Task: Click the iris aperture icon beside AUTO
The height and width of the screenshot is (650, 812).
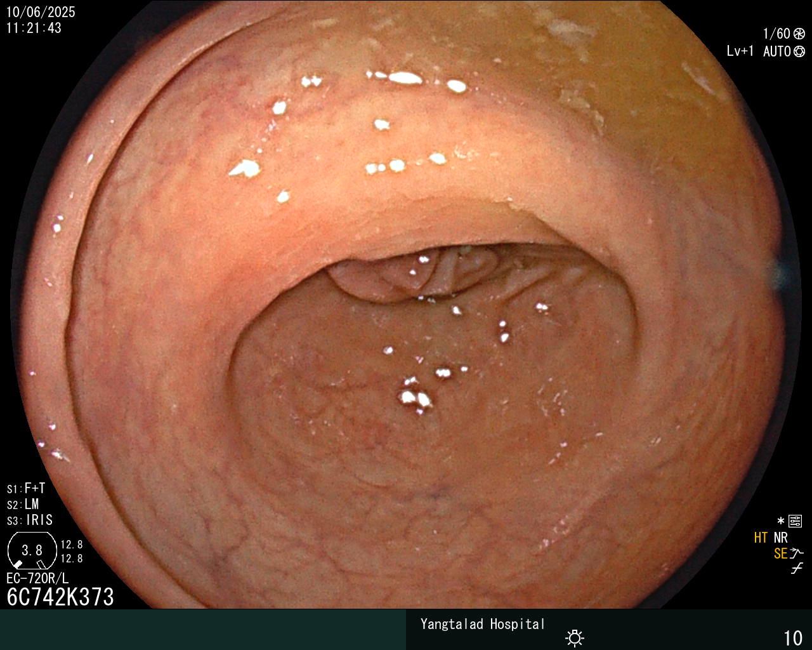Action: [x=799, y=51]
